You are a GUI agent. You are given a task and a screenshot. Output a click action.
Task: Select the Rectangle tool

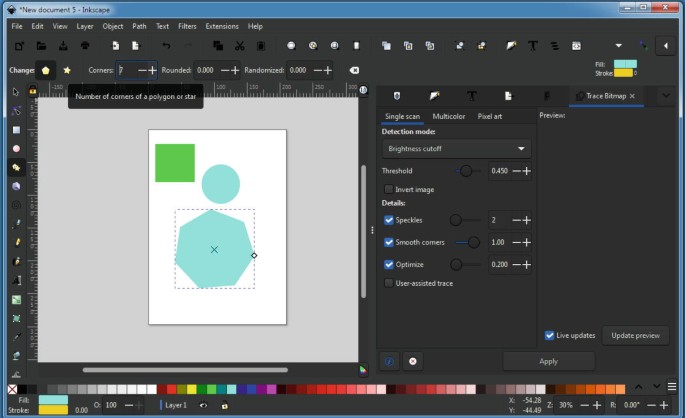click(x=16, y=130)
